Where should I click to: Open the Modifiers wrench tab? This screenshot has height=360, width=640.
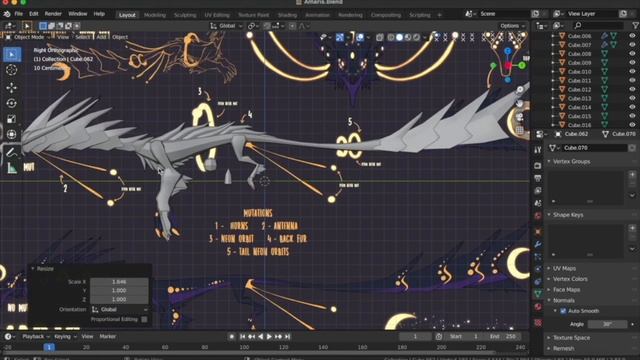tap(538, 244)
